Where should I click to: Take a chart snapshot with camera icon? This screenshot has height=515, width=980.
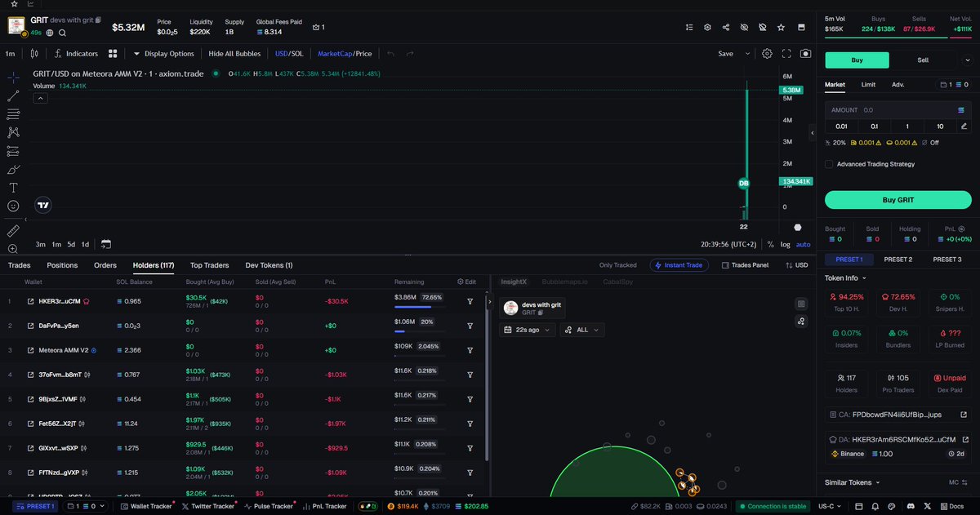pyautogui.click(x=806, y=54)
